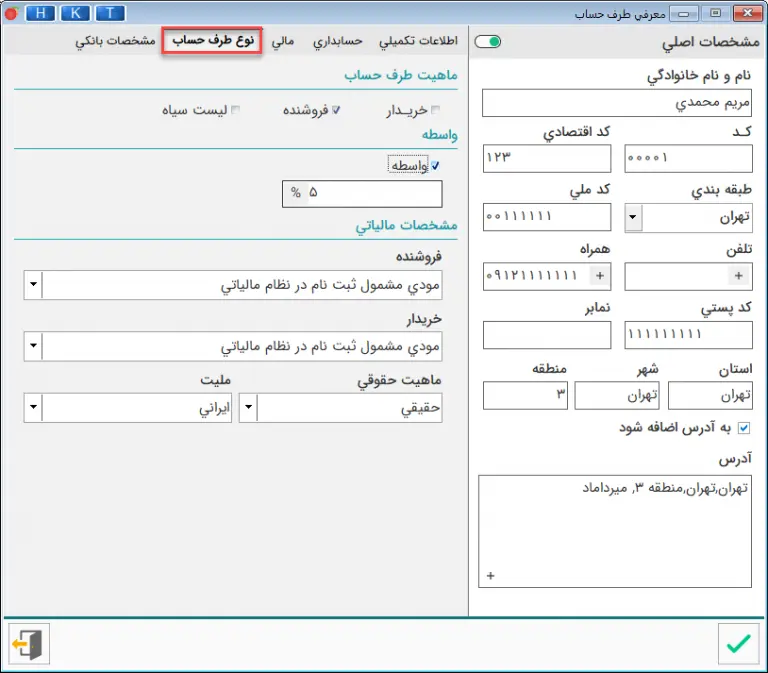Click the شهر field
The width and height of the screenshot is (768, 673).
pos(617,395)
